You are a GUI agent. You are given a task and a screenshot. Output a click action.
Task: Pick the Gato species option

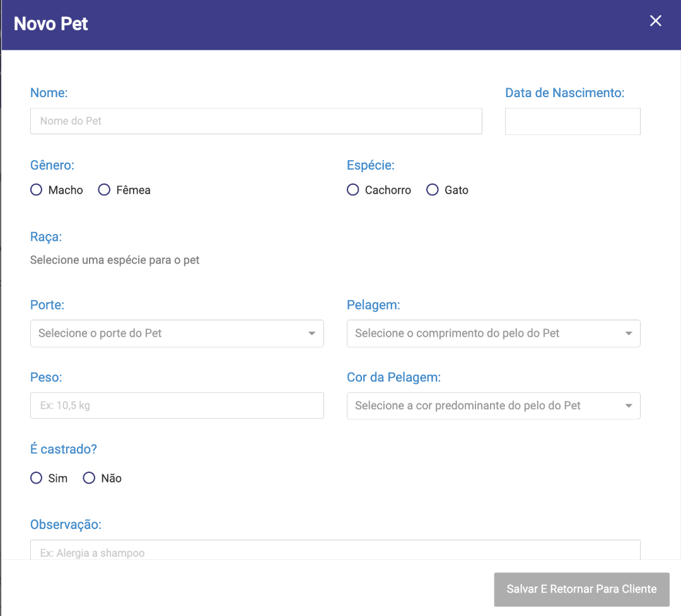pyautogui.click(x=433, y=190)
